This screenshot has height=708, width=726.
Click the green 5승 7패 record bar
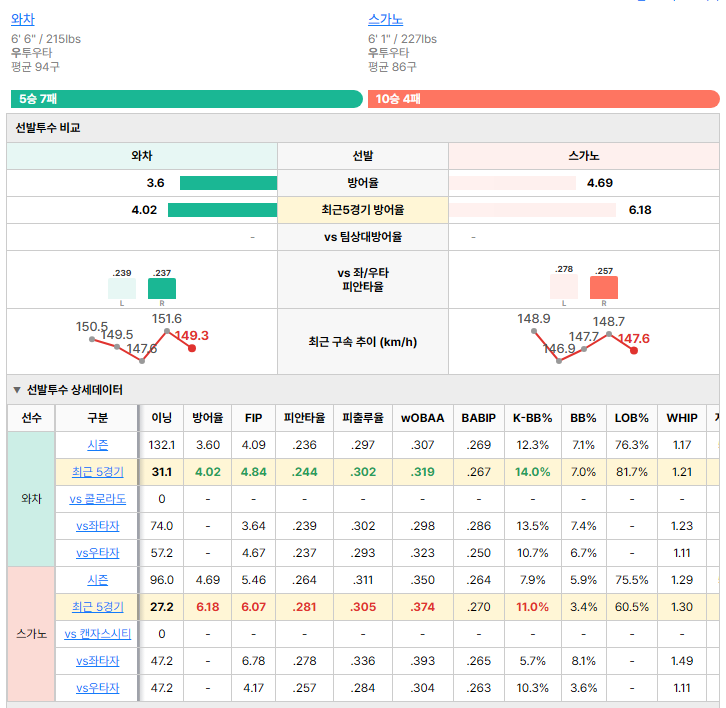[x=187, y=99]
